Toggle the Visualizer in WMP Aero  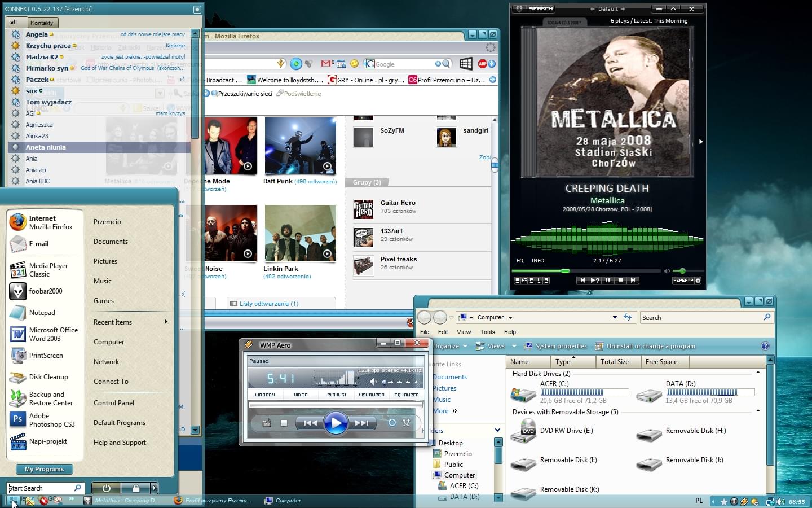371,395
